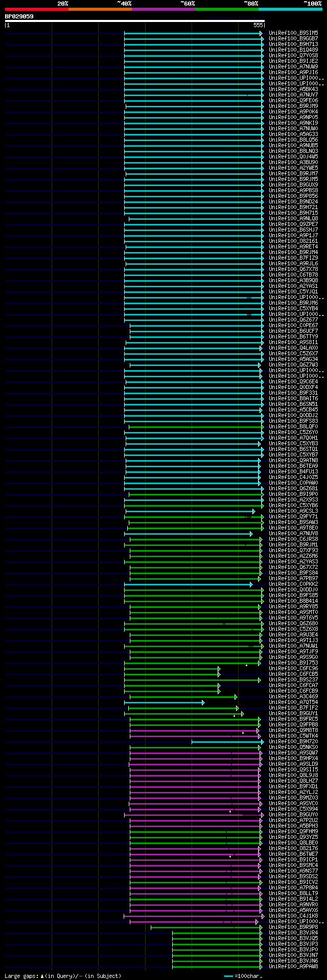Click hit label UniRef100_Q9ATN8
327x980 pixels.
pos(293,461)
